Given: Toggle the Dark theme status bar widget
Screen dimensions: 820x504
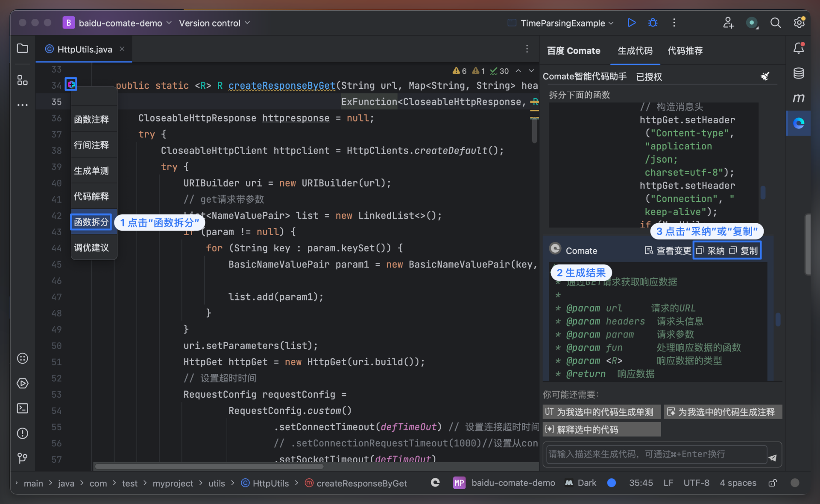Looking at the screenshot, I should coord(581,483).
